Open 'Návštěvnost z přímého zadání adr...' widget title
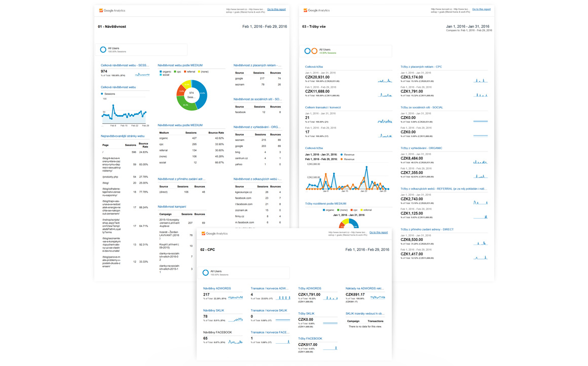Screen dimensions: 588x366 click(x=181, y=179)
